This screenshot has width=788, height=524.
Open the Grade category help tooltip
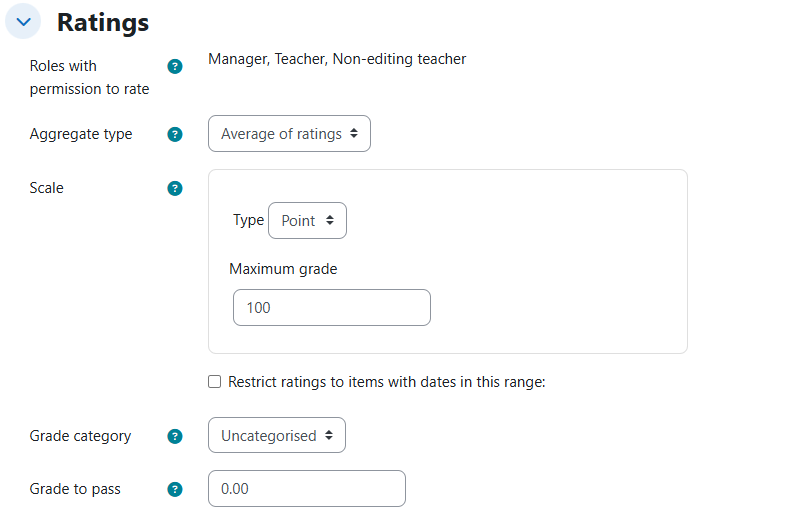coord(175,436)
